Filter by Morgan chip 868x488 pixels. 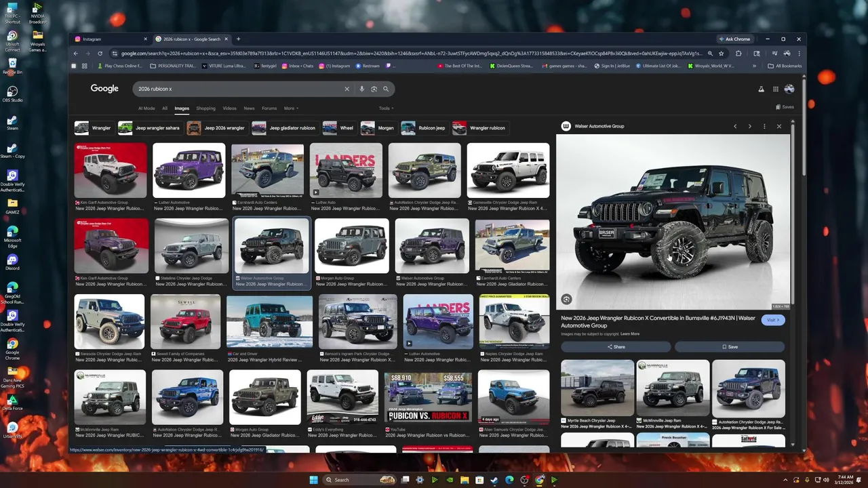click(378, 128)
